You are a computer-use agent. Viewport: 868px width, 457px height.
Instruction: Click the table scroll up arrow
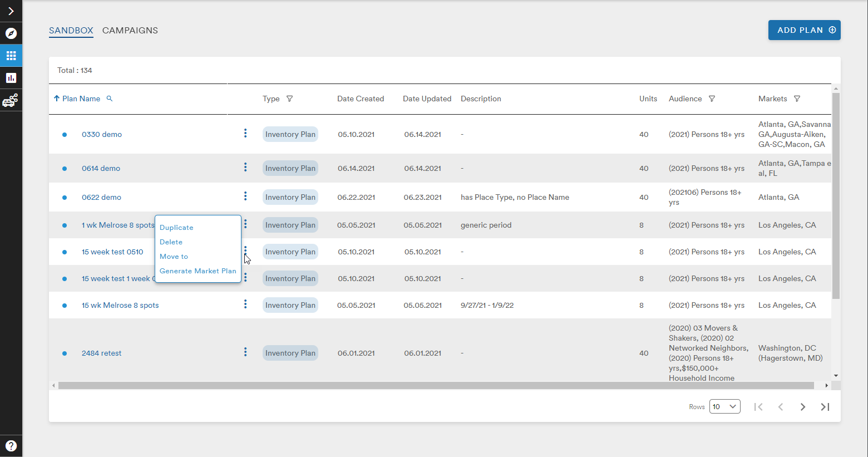pyautogui.click(x=836, y=89)
